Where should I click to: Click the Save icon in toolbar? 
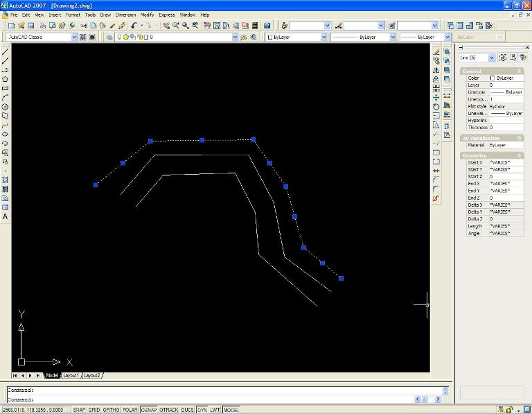[x=30, y=26]
